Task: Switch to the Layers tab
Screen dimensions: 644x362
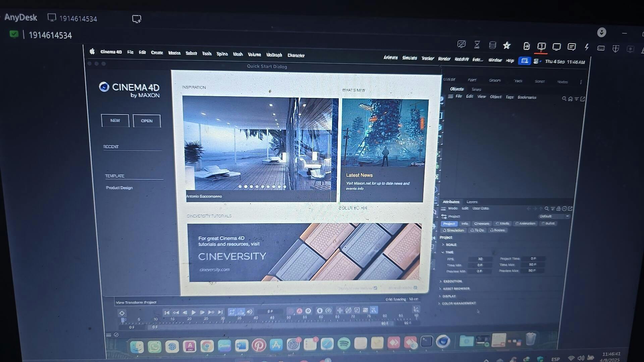Action: (x=472, y=202)
